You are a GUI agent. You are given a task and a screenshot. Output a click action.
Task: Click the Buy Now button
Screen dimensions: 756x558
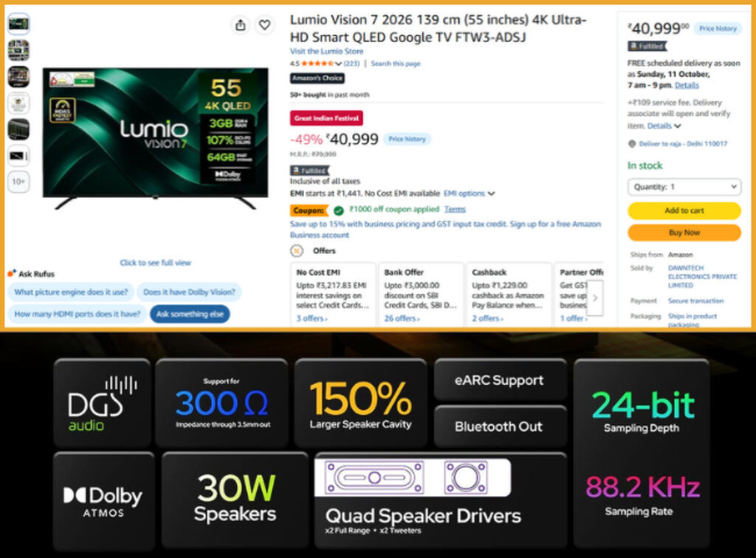(x=684, y=232)
